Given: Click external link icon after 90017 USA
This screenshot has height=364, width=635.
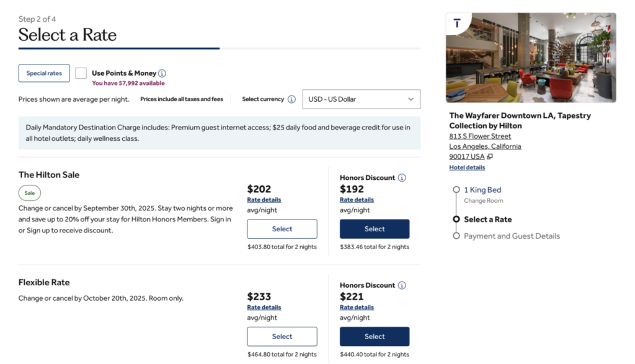Looking at the screenshot, I should pos(490,157).
